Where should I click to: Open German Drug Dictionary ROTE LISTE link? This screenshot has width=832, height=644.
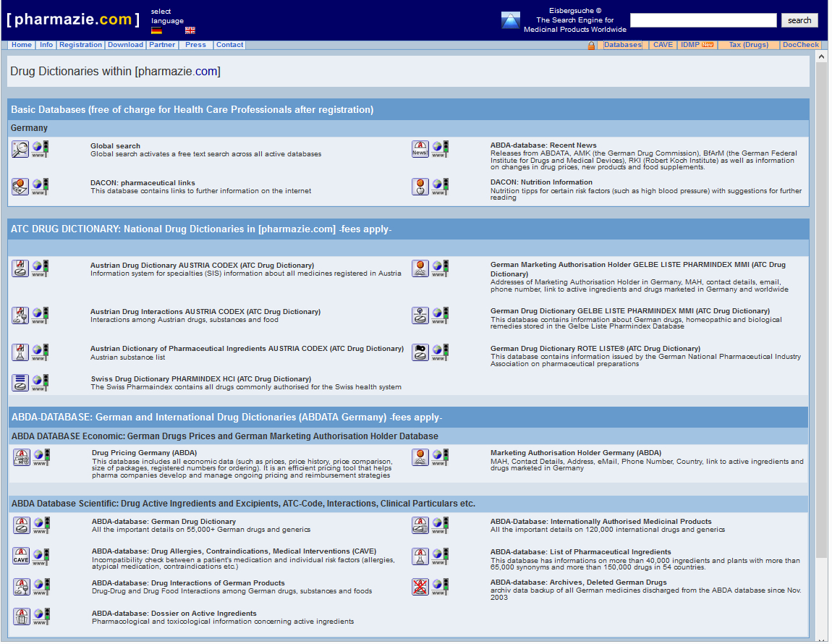point(595,349)
